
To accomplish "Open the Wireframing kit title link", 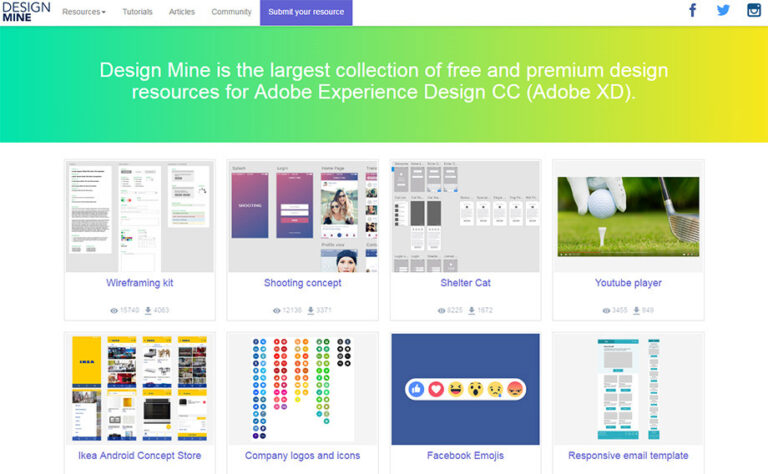I will [x=140, y=283].
